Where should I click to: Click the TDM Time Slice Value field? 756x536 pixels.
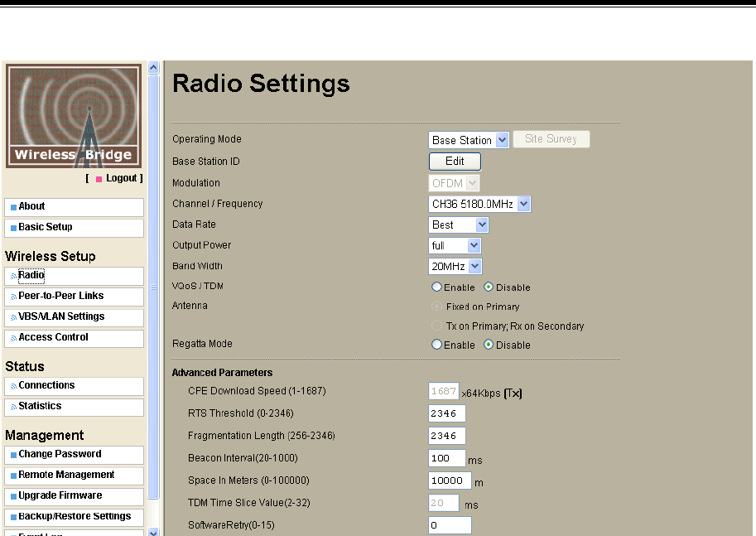pyautogui.click(x=444, y=503)
